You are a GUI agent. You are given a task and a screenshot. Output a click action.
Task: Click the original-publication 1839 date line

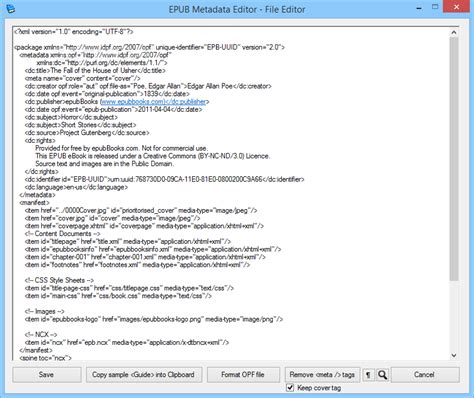click(107, 94)
